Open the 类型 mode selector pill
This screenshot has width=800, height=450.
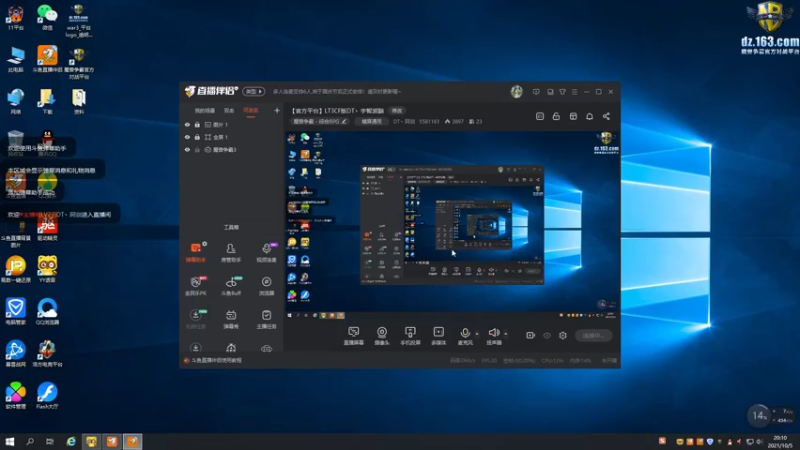point(254,91)
